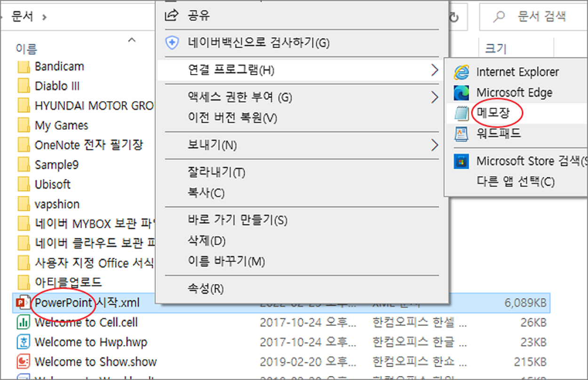The width and height of the screenshot is (588, 380).
Task: Click the search magnifier icon in 문서 검색
Action: 498,17
